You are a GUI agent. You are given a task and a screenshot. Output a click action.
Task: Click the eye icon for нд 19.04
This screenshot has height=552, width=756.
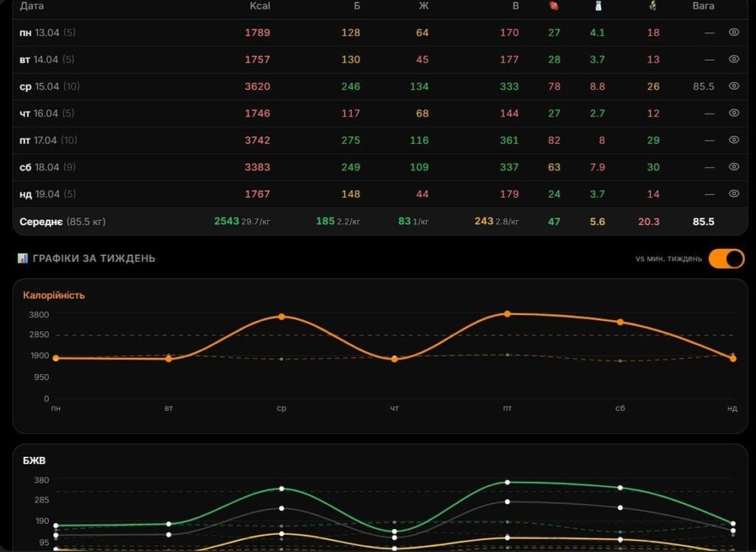[734, 194]
